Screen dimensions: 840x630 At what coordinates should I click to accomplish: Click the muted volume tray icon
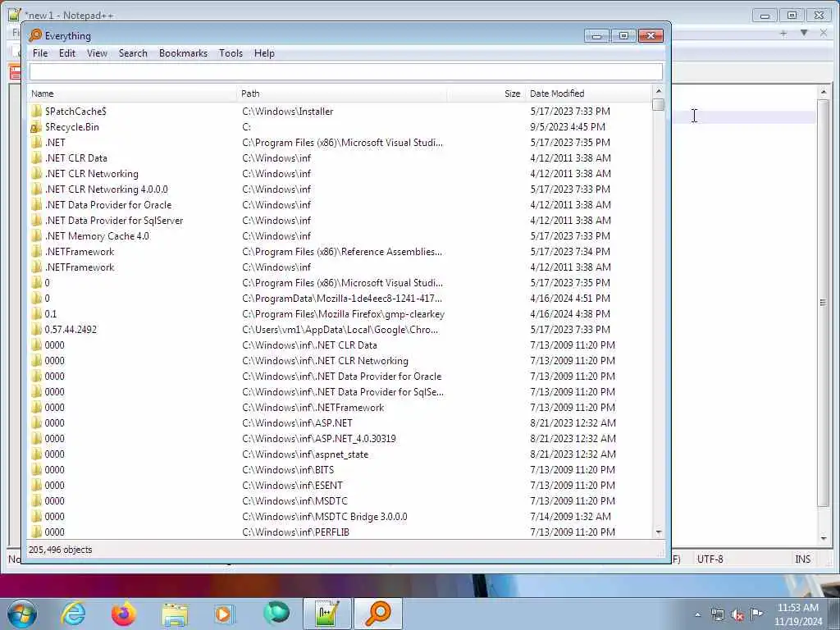click(737, 615)
